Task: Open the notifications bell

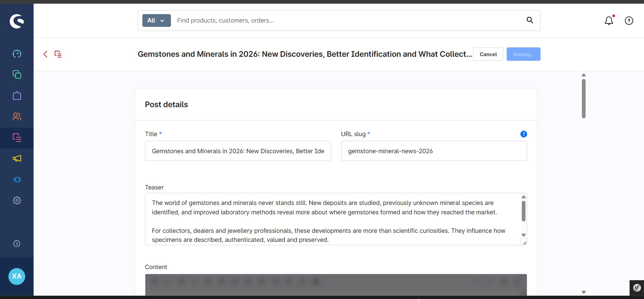Action: pos(609,20)
